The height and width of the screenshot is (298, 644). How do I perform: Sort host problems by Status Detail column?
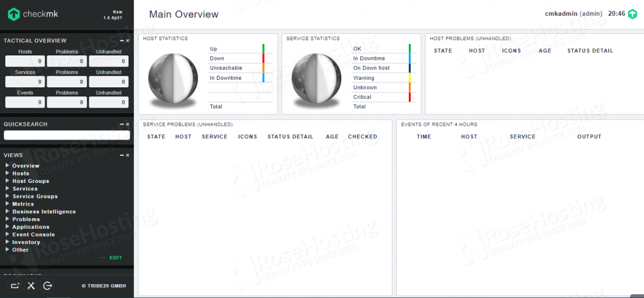coord(589,51)
